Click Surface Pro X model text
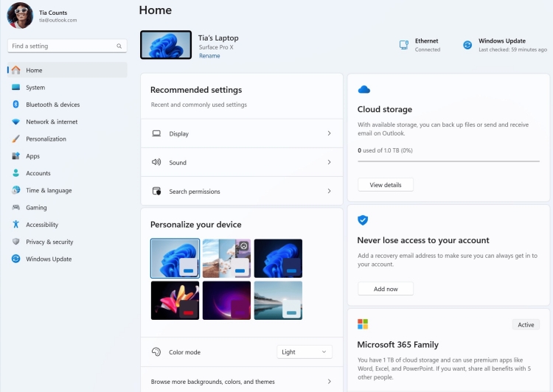 click(x=216, y=47)
